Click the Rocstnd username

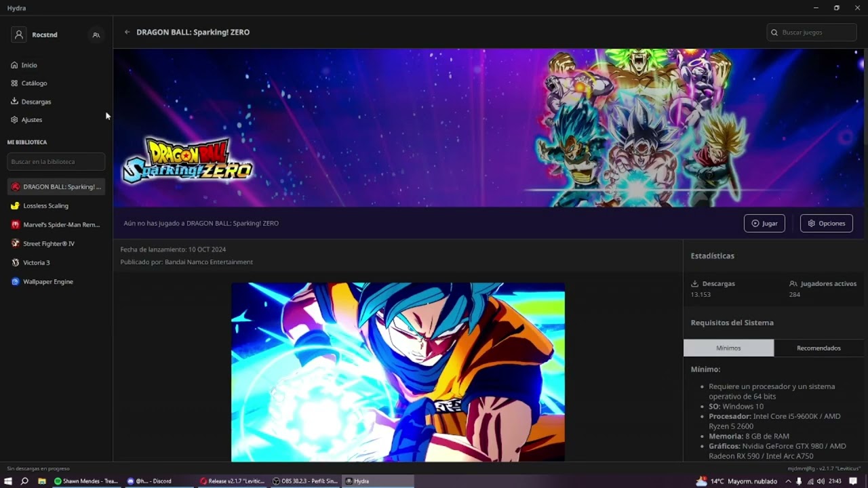coord(45,35)
